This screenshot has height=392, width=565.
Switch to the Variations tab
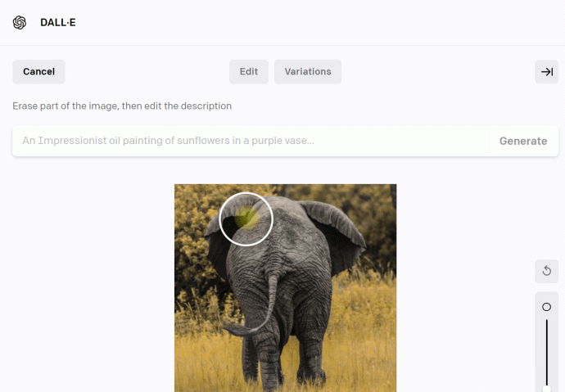pyautogui.click(x=308, y=72)
